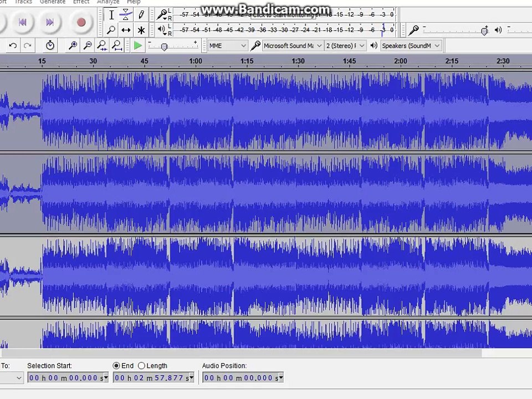532x399 pixels.
Task: Click the 1:00 mark on the timeline
Action: click(196, 61)
